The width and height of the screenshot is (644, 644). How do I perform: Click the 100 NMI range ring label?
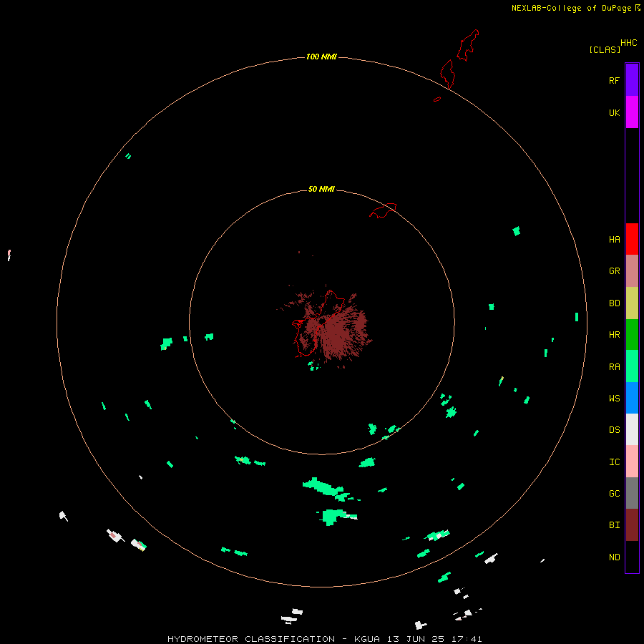(321, 57)
